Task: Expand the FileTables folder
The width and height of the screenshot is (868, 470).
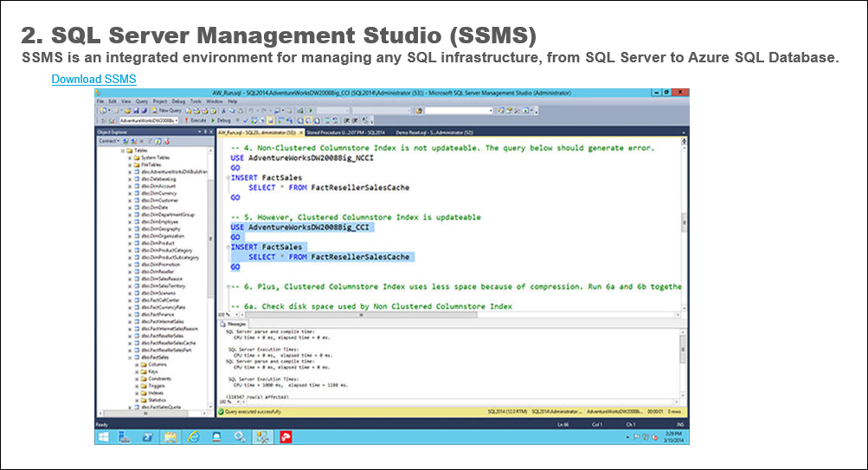Action: click(130, 165)
